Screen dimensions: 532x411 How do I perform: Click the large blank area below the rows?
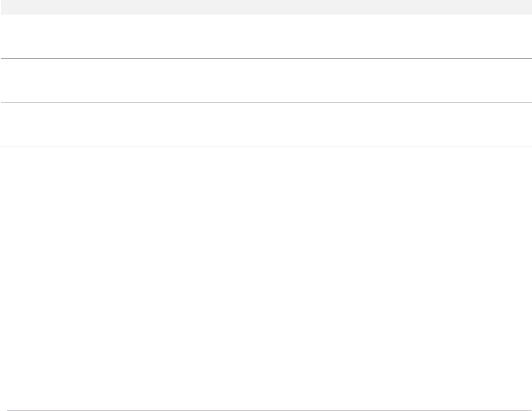266,278
